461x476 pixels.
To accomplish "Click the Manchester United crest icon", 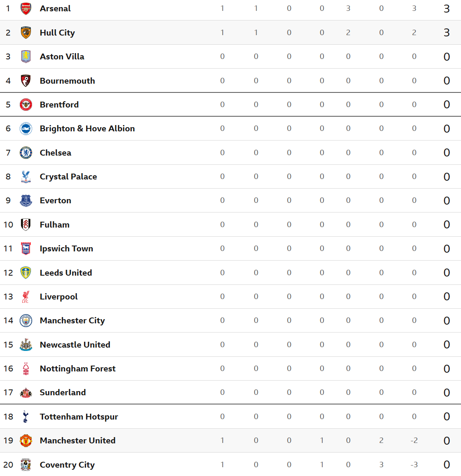I will pyautogui.click(x=26, y=440).
